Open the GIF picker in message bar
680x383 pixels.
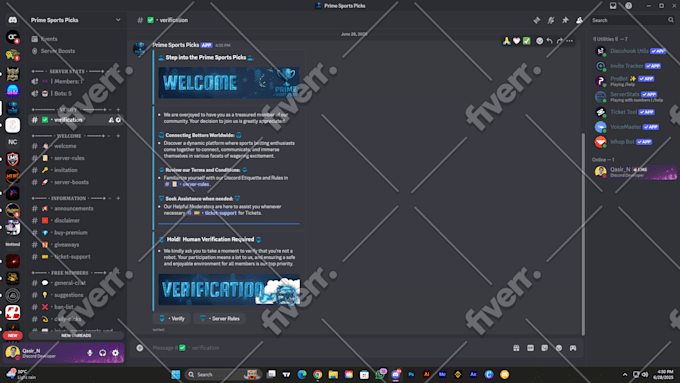pyautogui.click(x=530, y=348)
